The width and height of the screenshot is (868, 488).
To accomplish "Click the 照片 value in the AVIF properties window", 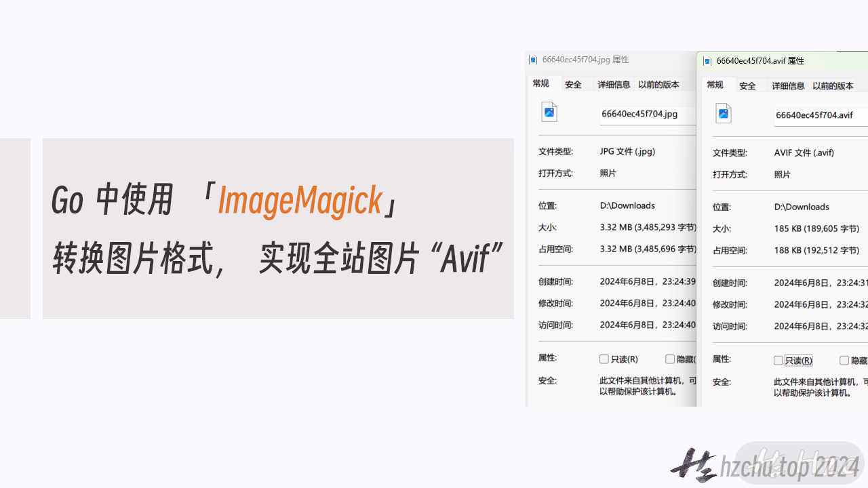I will (x=783, y=175).
